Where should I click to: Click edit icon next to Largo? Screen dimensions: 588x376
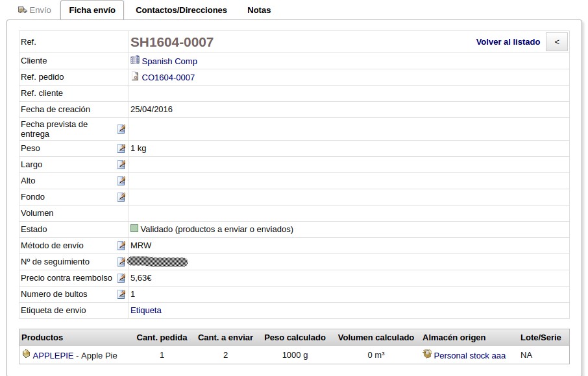click(x=121, y=165)
